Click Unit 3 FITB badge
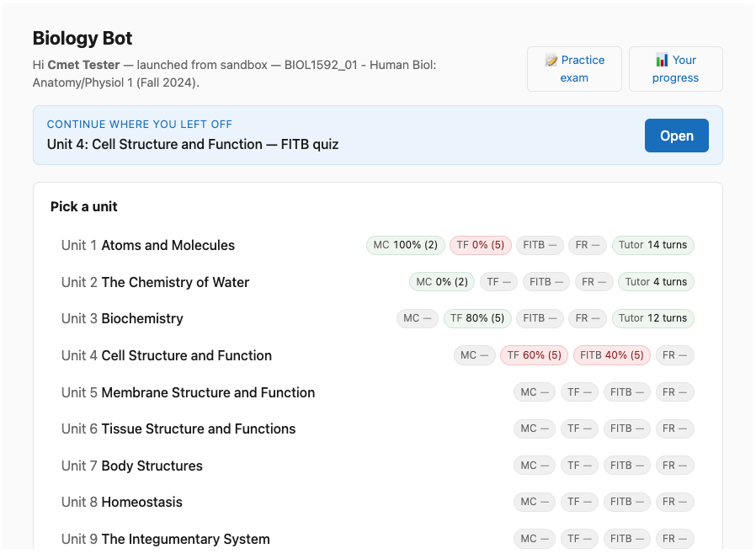756x559 pixels. point(540,318)
